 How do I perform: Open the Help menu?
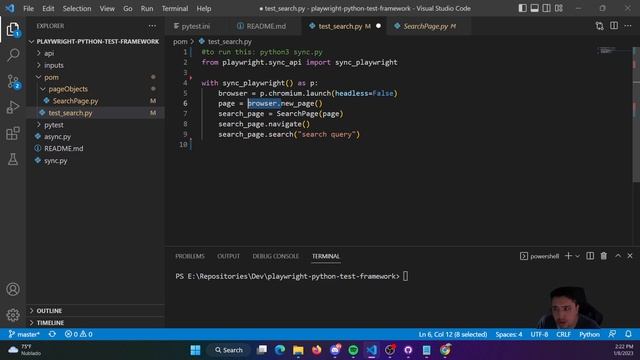click(x=204, y=8)
